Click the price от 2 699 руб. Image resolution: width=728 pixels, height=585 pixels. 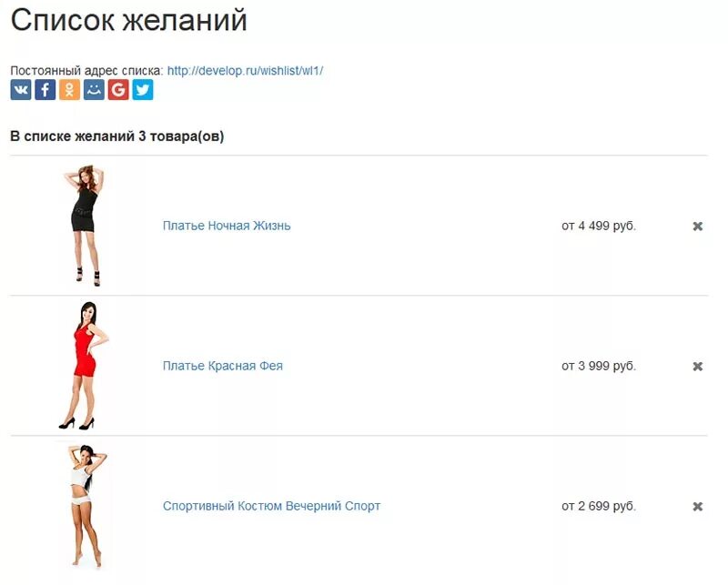[599, 506]
